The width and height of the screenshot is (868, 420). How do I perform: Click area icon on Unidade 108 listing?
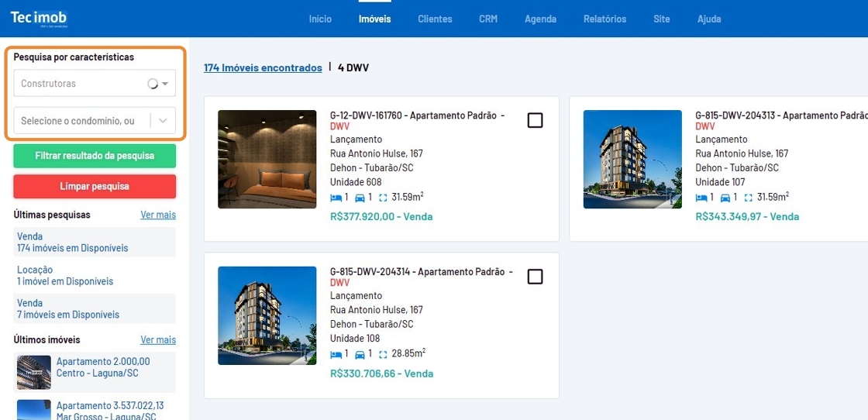point(383,354)
